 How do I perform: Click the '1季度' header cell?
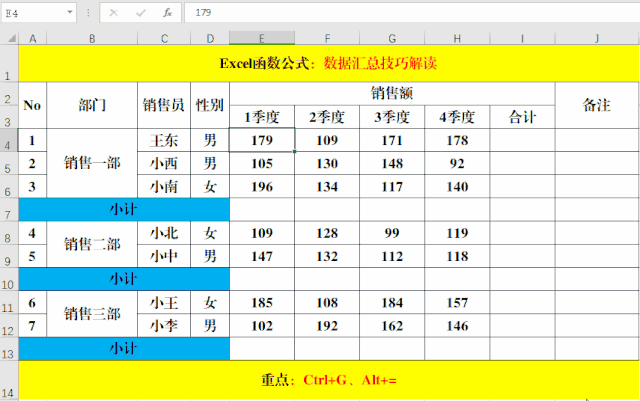262,117
